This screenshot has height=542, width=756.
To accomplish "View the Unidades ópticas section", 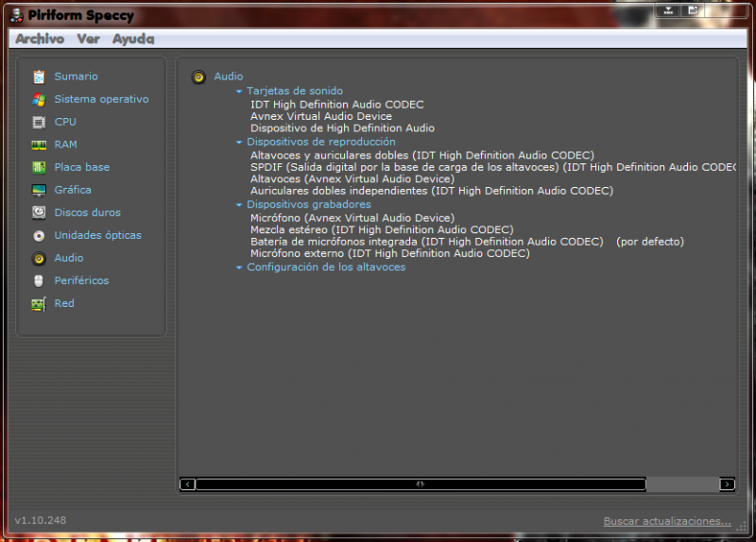I will [x=98, y=234].
